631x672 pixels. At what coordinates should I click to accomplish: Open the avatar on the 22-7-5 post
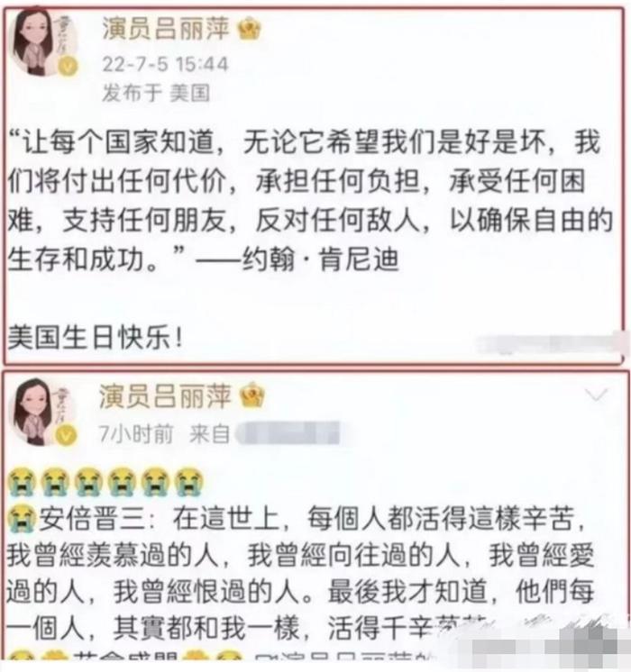pos(43,42)
